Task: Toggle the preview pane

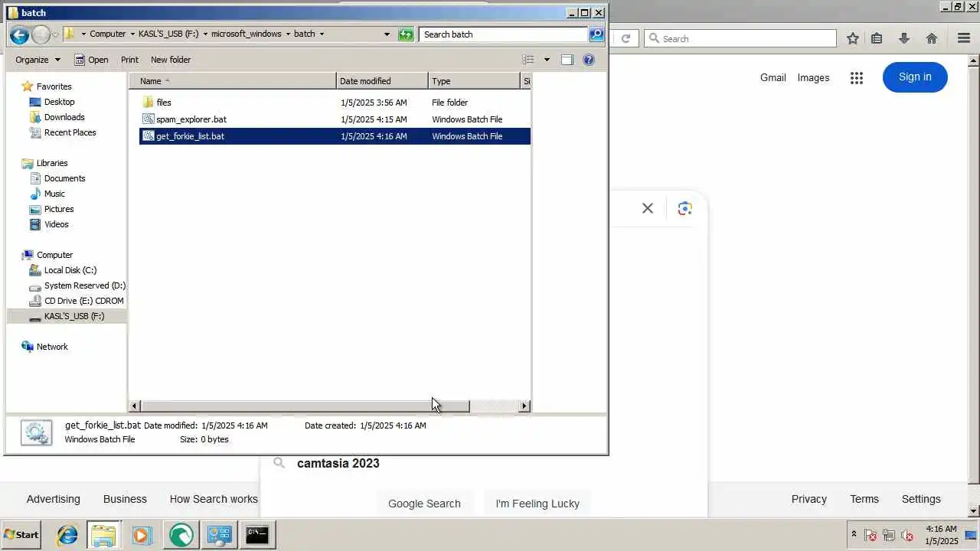Action: [x=567, y=60]
